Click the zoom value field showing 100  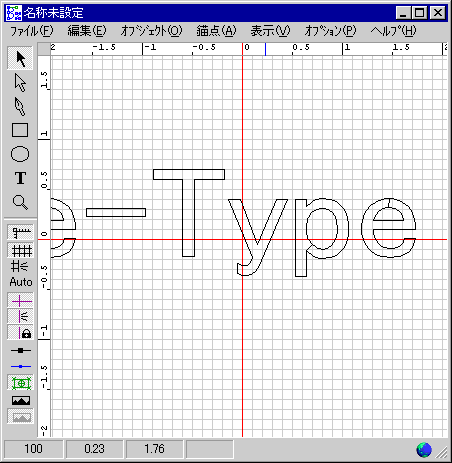click(33, 449)
